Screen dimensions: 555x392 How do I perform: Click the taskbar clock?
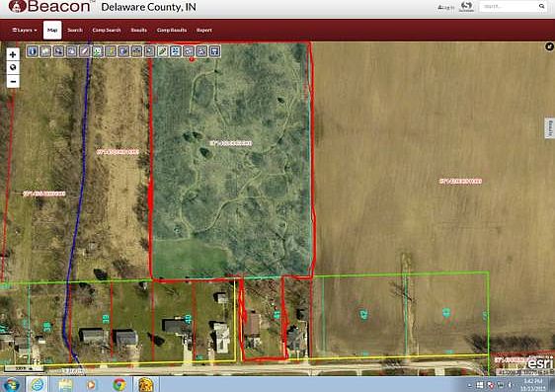tap(533, 384)
